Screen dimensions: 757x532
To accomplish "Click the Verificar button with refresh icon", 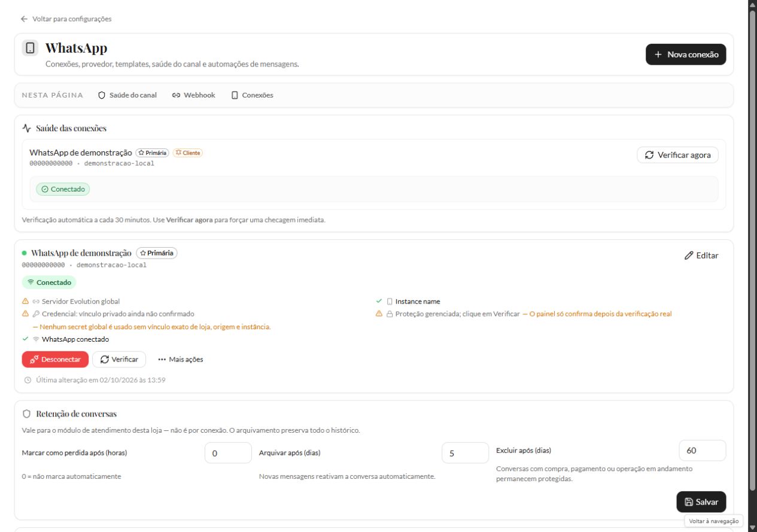I will click(x=119, y=359).
